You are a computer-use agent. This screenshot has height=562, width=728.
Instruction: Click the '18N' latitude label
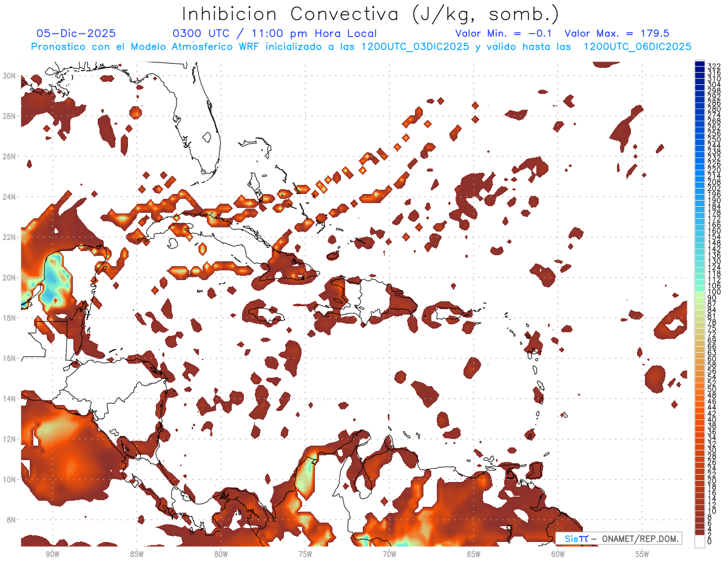click(x=9, y=318)
